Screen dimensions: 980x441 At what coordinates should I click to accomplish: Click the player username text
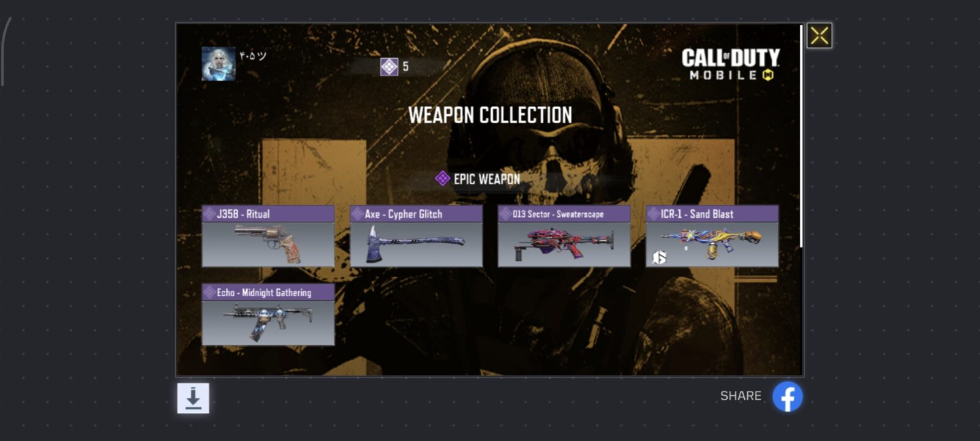(x=253, y=56)
